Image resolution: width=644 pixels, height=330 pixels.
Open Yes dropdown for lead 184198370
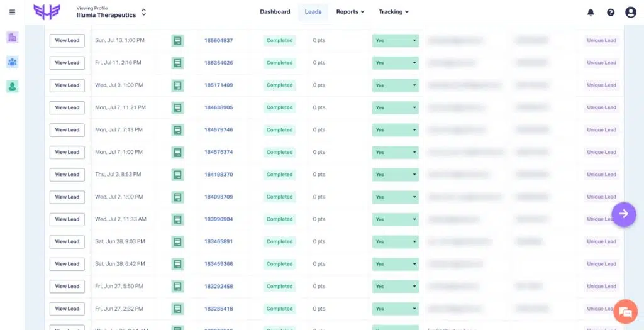click(396, 175)
